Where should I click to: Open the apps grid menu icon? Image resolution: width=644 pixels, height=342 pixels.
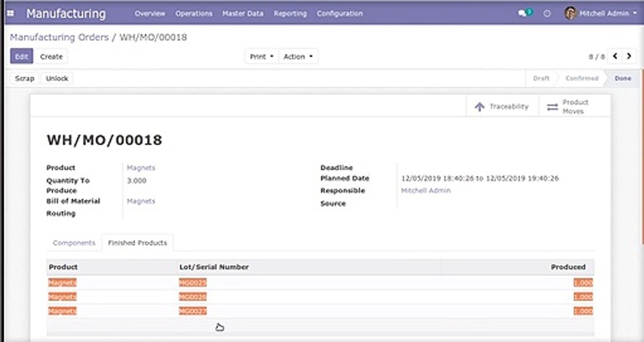click(x=10, y=14)
